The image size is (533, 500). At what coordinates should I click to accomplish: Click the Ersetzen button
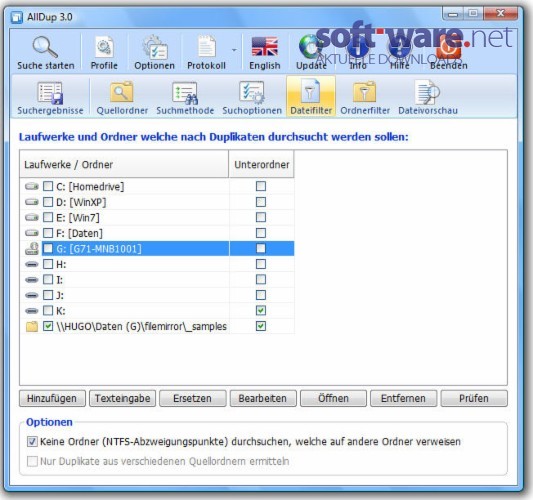point(193,398)
